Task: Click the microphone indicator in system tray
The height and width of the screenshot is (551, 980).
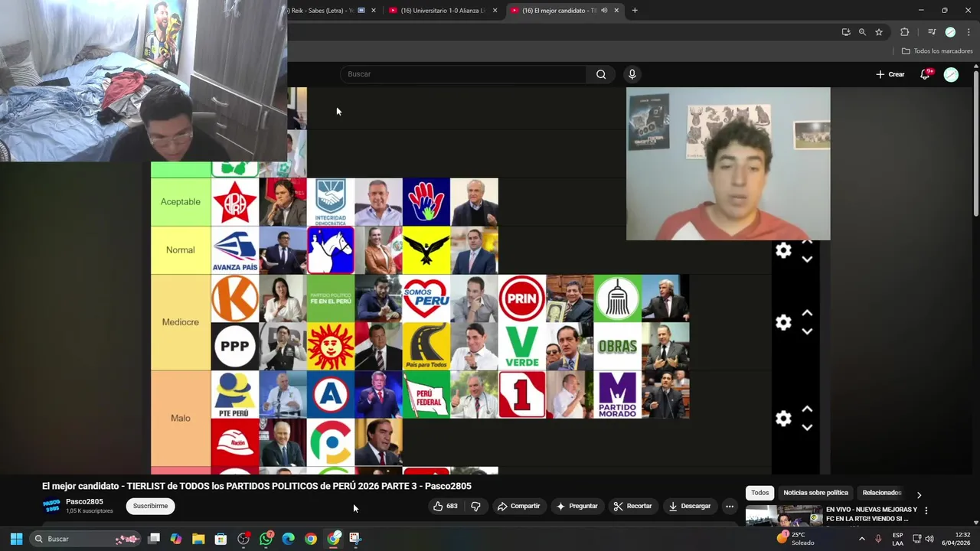Action: click(878, 539)
